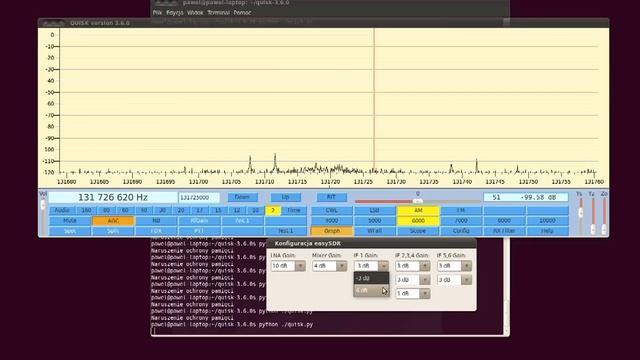Show the Graph screen
This screenshot has width=640, height=360.
pyautogui.click(x=331, y=231)
